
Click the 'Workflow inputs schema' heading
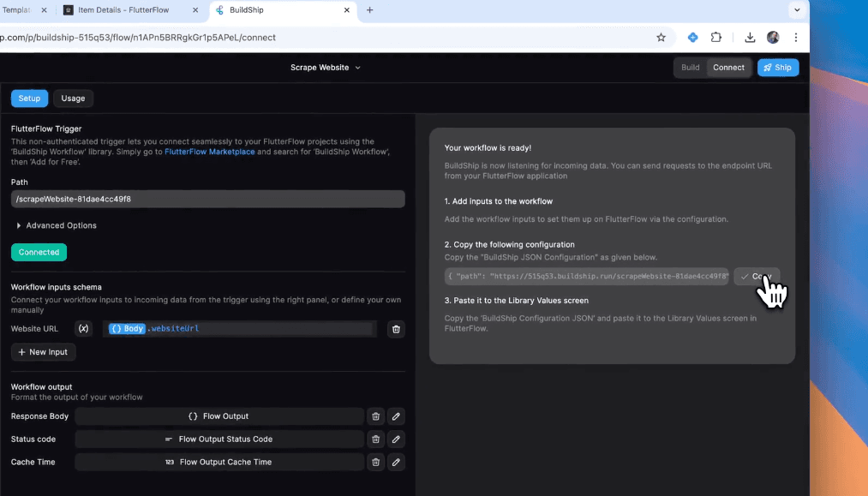57,287
